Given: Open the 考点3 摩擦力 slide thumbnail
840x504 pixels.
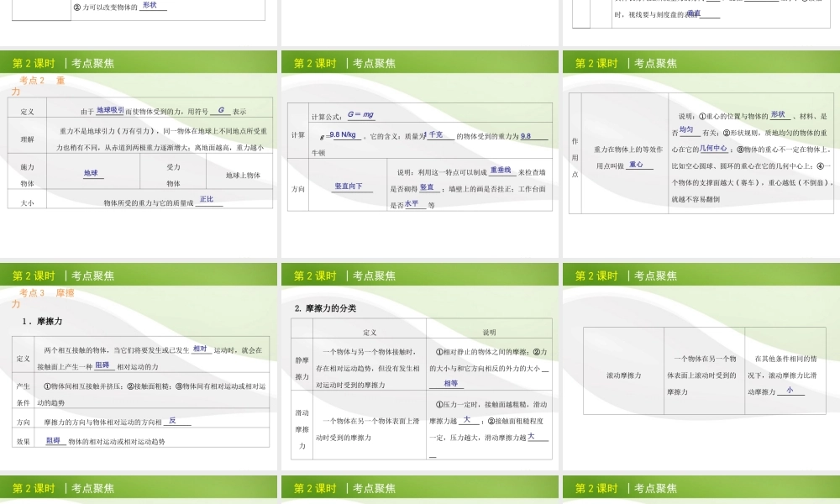Looking at the screenshot, I should pos(139,367).
